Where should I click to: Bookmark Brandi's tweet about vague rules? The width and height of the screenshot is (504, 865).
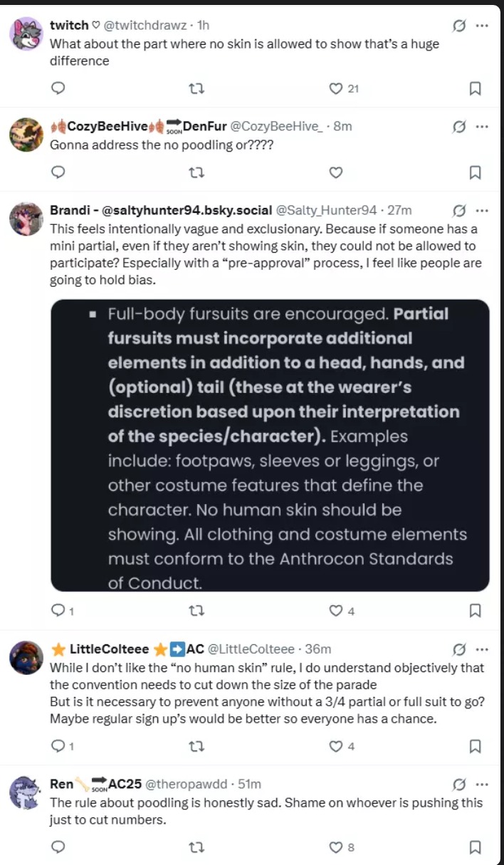(476, 610)
